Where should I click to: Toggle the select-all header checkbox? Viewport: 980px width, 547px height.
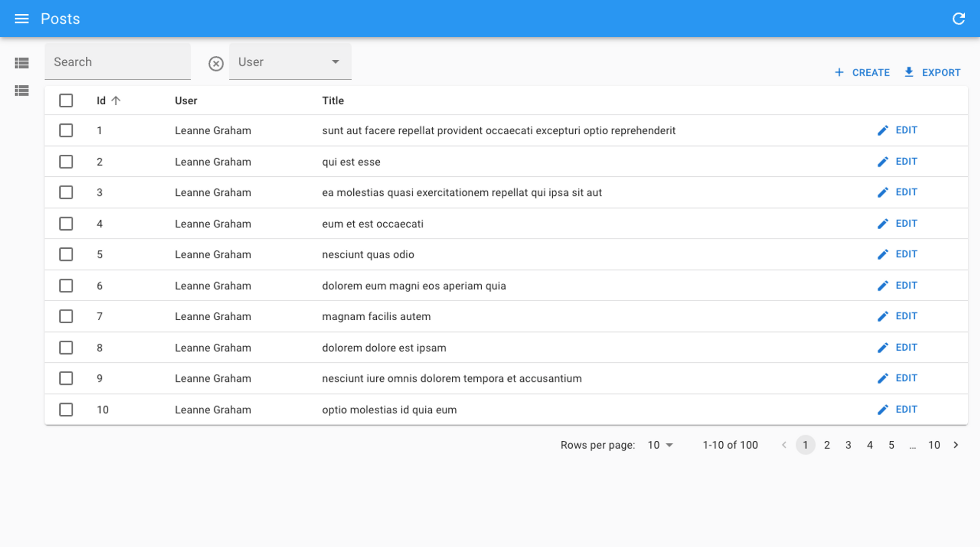pyautogui.click(x=66, y=100)
